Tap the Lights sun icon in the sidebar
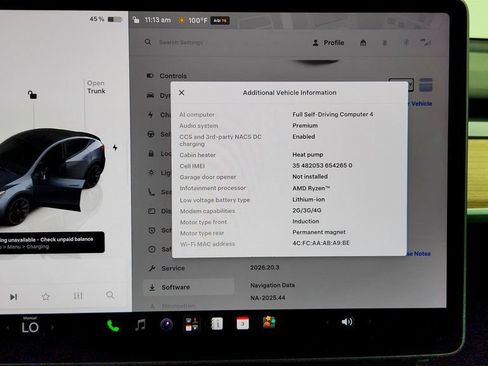Viewport: 488px width, 366px height. point(151,172)
